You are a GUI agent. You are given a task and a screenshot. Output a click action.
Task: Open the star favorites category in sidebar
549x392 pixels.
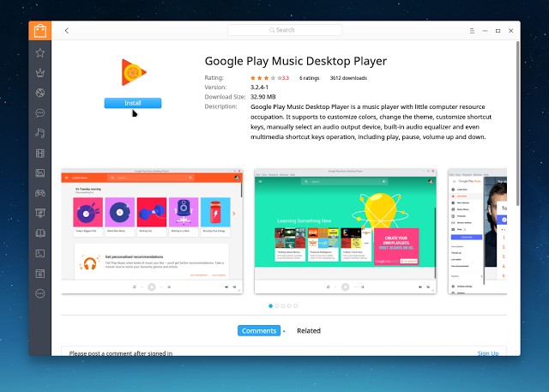(x=39, y=53)
